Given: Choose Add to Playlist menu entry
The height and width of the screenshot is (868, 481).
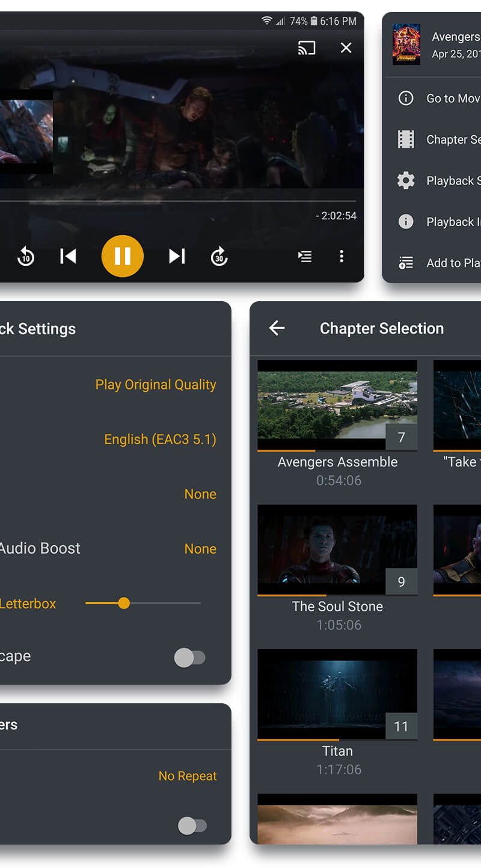Looking at the screenshot, I should pyautogui.click(x=433, y=263).
